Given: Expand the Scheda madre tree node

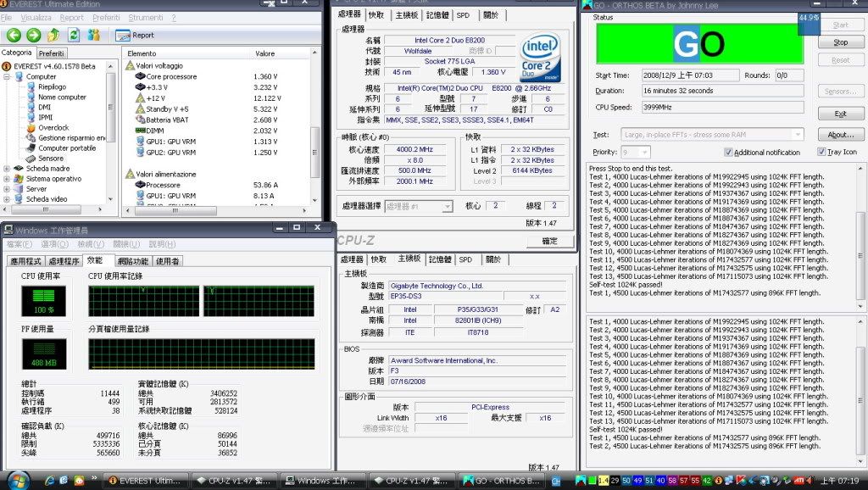Looking at the screenshot, I should (x=7, y=169).
